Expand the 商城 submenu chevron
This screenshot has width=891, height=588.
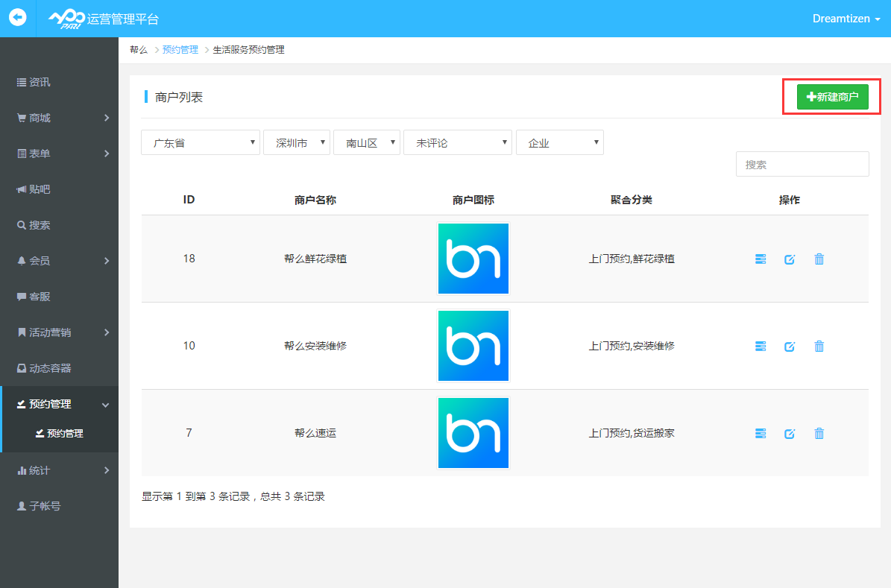click(x=107, y=118)
